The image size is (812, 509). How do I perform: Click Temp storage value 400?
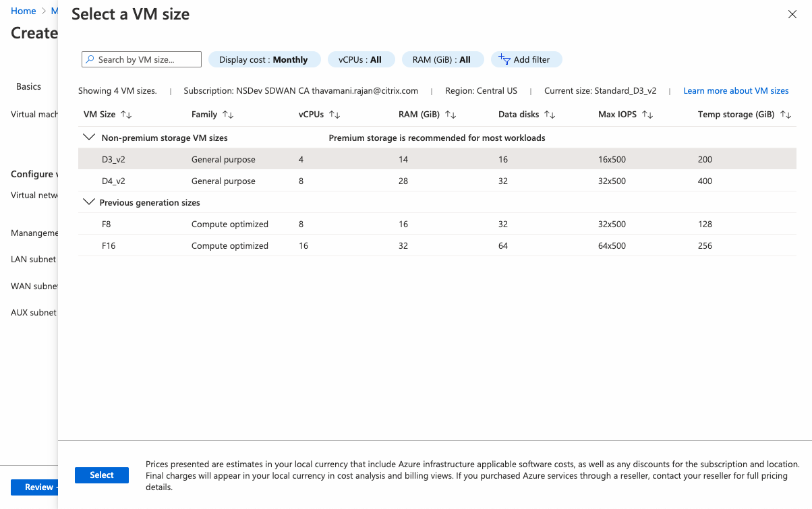click(705, 181)
